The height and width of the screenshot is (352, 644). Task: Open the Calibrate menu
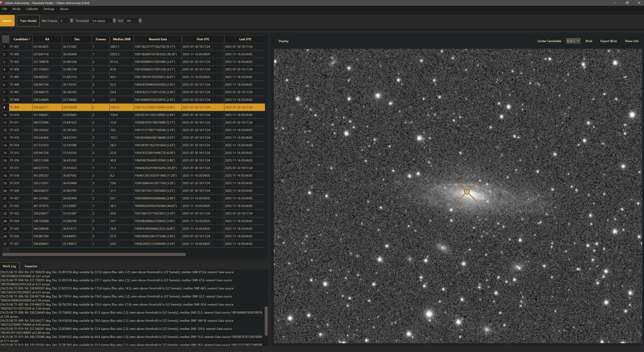point(32,9)
